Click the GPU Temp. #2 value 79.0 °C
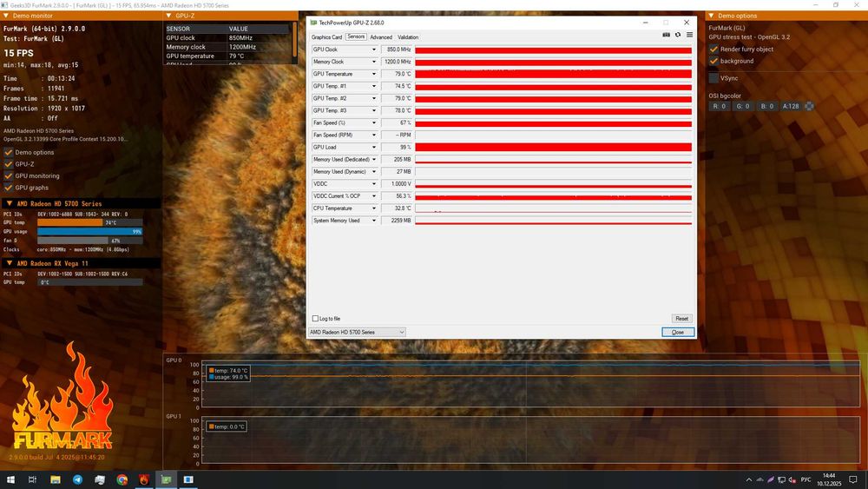Image resolution: width=868 pixels, height=489 pixels. coord(397,98)
